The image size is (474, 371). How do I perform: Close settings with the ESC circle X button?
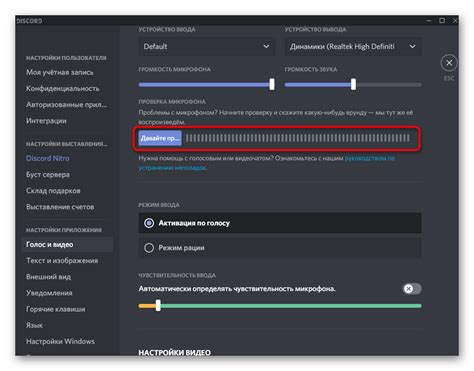point(449,63)
